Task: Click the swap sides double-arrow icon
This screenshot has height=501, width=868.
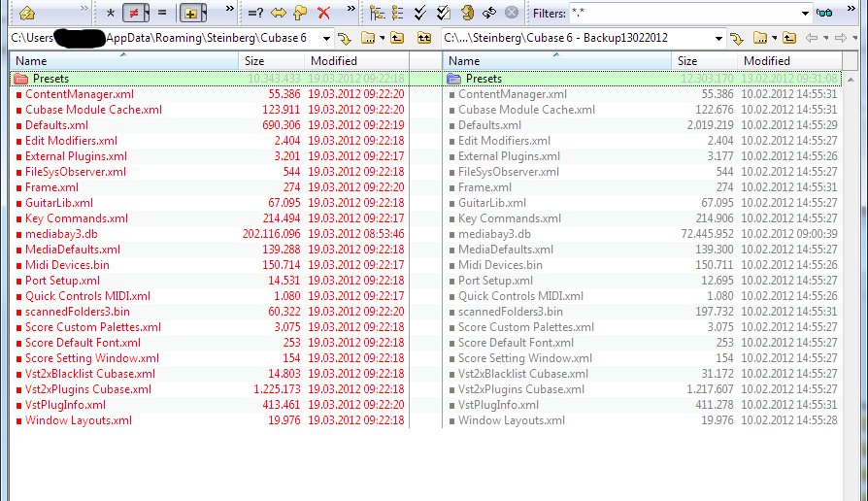Action: (x=279, y=13)
